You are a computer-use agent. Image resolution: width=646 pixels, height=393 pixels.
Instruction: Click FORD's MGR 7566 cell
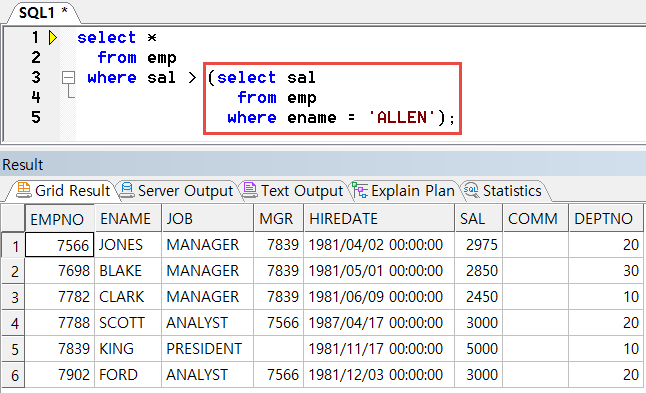279,375
